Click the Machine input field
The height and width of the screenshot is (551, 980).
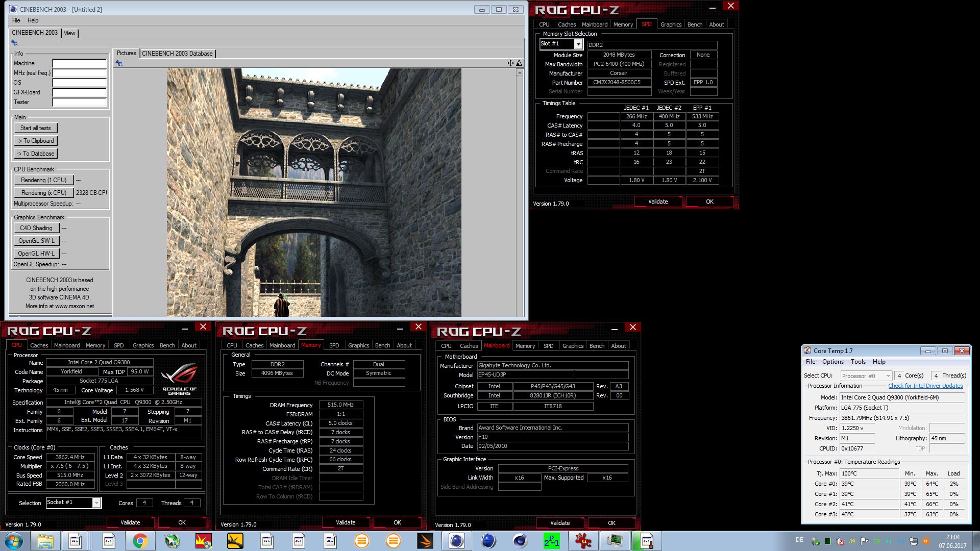coord(80,63)
